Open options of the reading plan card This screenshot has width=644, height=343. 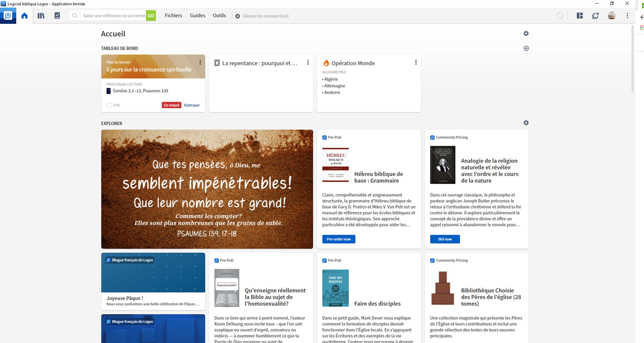pyautogui.click(x=200, y=62)
